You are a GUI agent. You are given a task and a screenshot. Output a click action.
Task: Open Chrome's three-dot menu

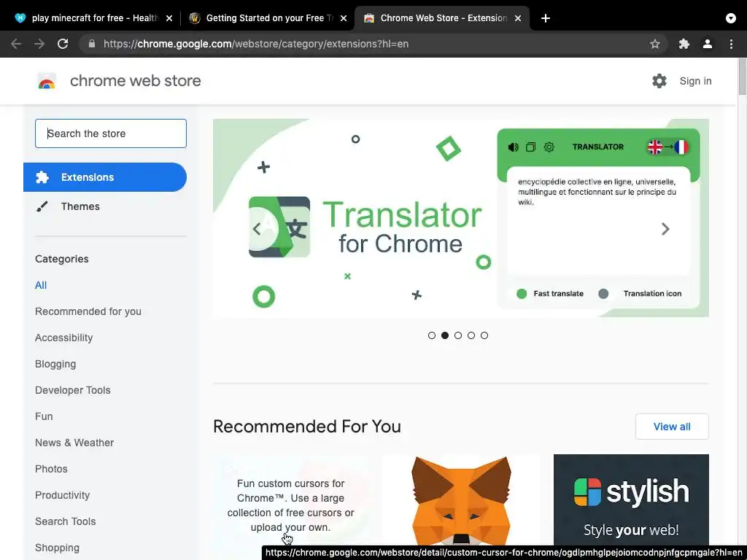pyautogui.click(x=731, y=44)
